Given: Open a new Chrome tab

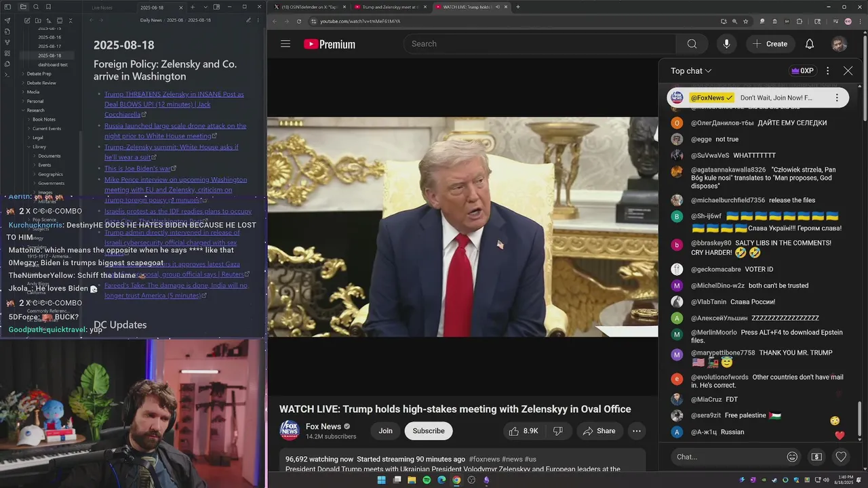Looking at the screenshot, I should point(518,7).
